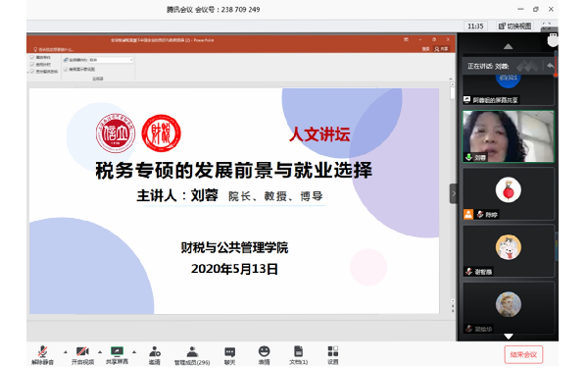Click the slide title 税务专硕的发展前景与就业选择
The image size is (588, 368).
[x=233, y=170]
